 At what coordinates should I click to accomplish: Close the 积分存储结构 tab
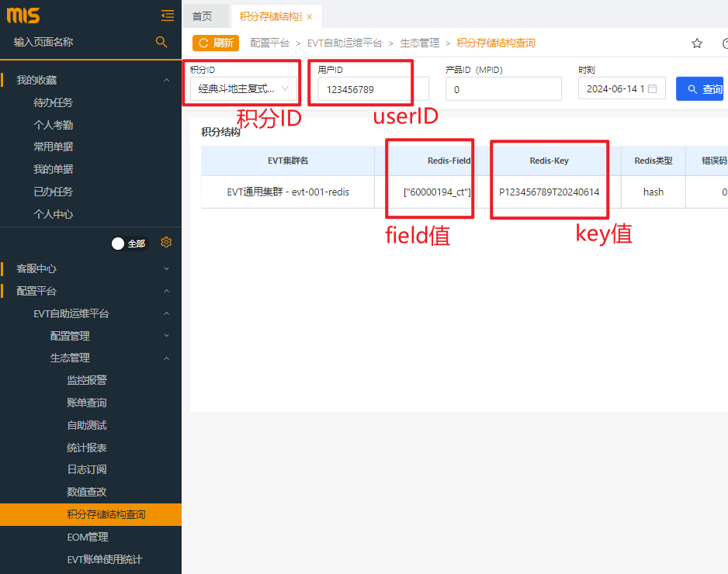pos(310,16)
